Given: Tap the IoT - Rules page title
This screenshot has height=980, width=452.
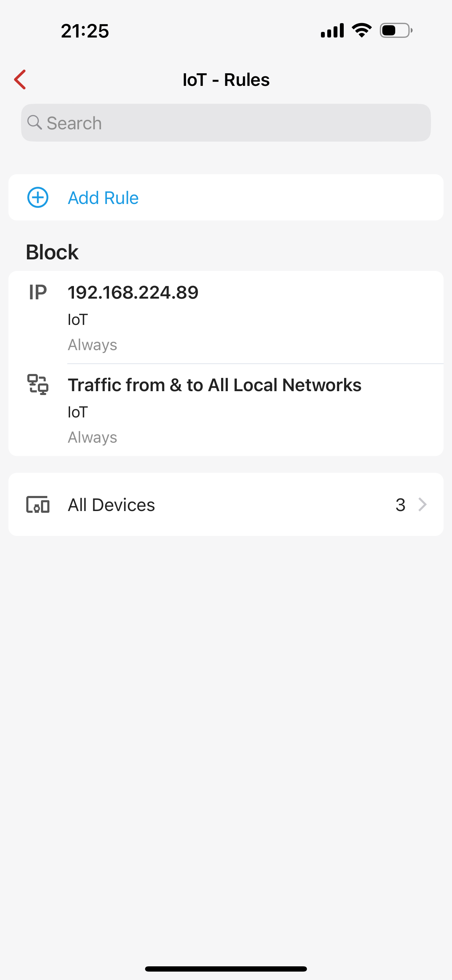Looking at the screenshot, I should tap(226, 80).
